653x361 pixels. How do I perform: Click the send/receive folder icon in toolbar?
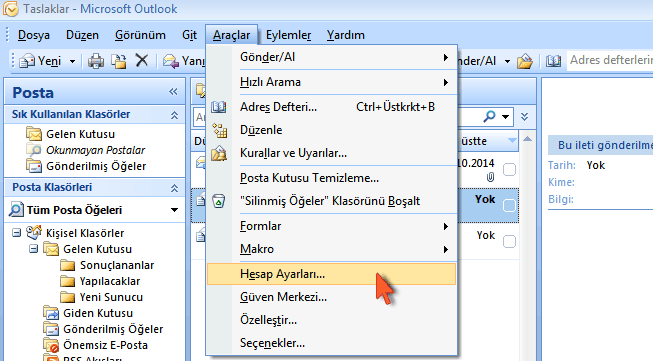(x=525, y=61)
